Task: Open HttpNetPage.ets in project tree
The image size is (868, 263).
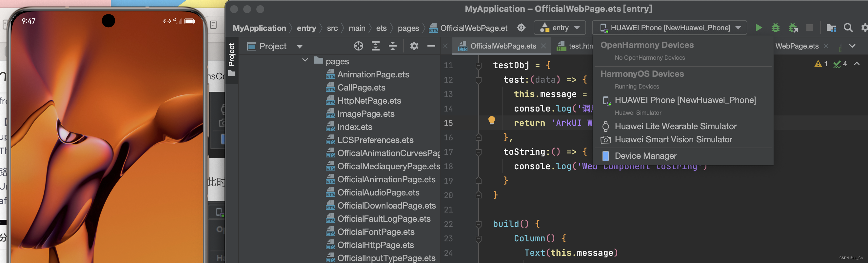Action: point(363,101)
